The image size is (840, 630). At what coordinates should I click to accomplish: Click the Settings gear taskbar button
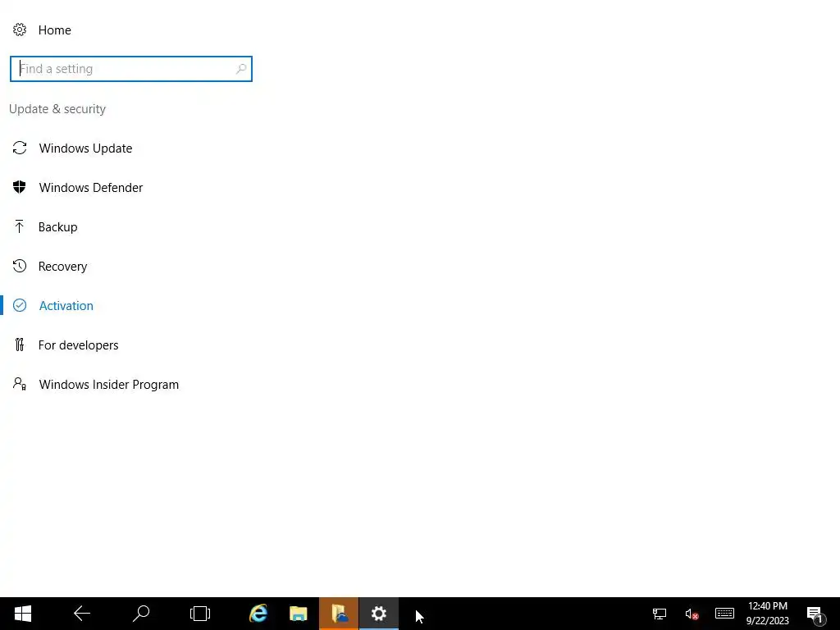point(379,614)
